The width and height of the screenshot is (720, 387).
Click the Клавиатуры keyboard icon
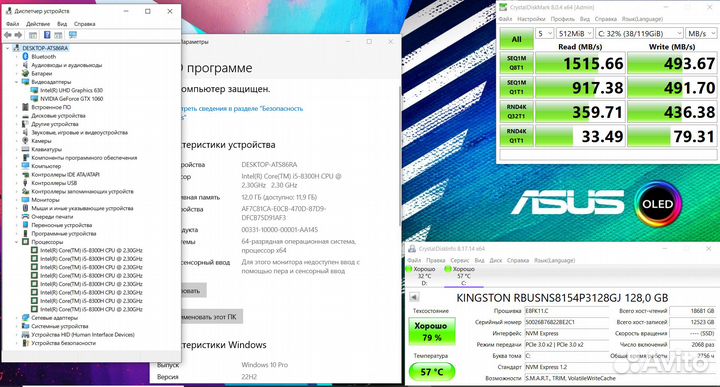(26, 149)
